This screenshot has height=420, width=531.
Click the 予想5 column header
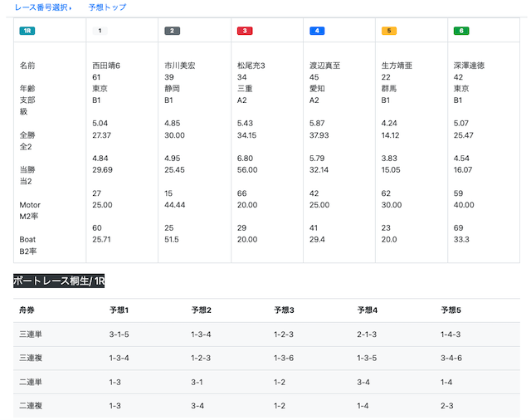point(451,310)
